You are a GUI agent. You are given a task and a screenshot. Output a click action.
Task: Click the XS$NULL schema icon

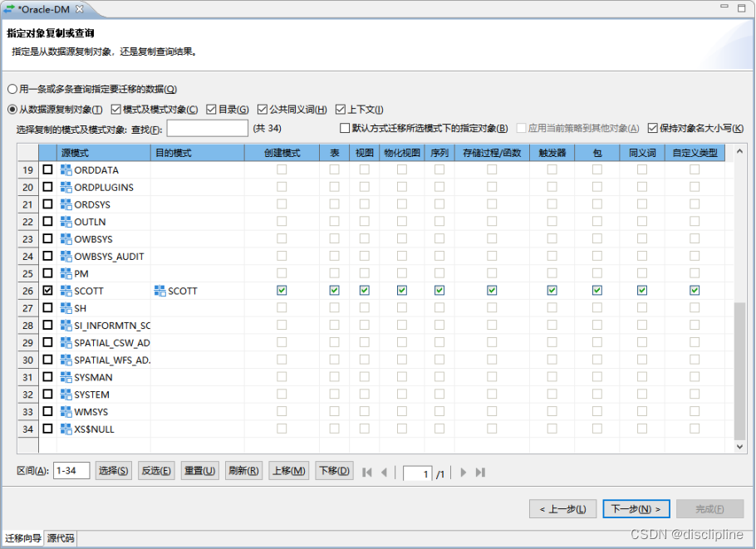(x=66, y=429)
